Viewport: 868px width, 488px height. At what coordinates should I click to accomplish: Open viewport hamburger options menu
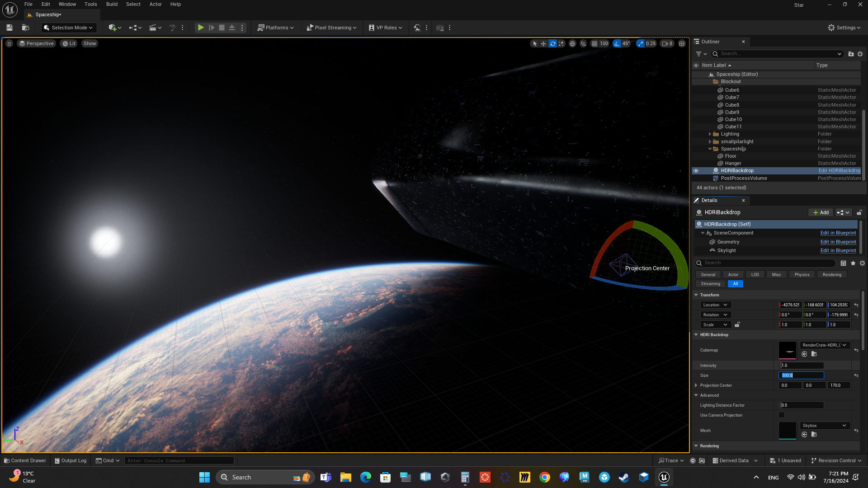pos(9,44)
